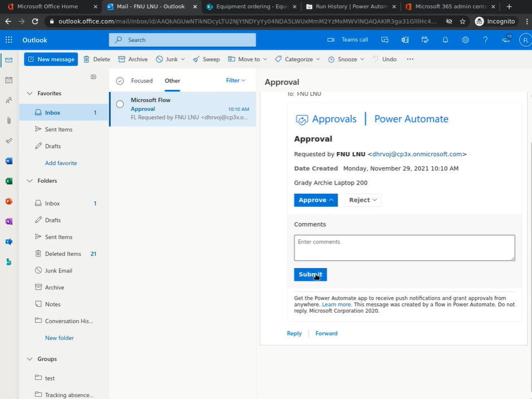Collapse the Groups section
Screen dimensions: 532x399
(30, 359)
